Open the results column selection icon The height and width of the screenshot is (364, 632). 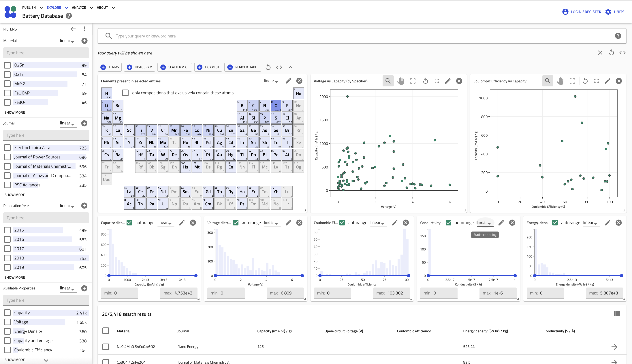click(x=617, y=314)
